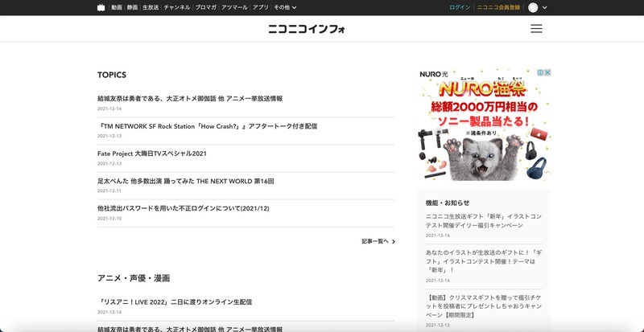Click the ad info icon on banner
644x332 pixels.
point(539,73)
